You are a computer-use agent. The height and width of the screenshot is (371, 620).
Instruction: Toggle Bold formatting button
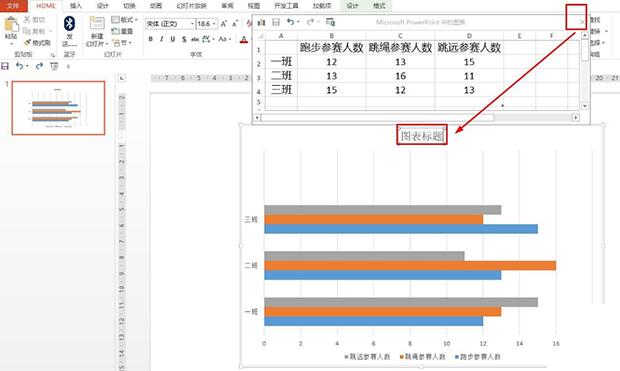coord(151,39)
